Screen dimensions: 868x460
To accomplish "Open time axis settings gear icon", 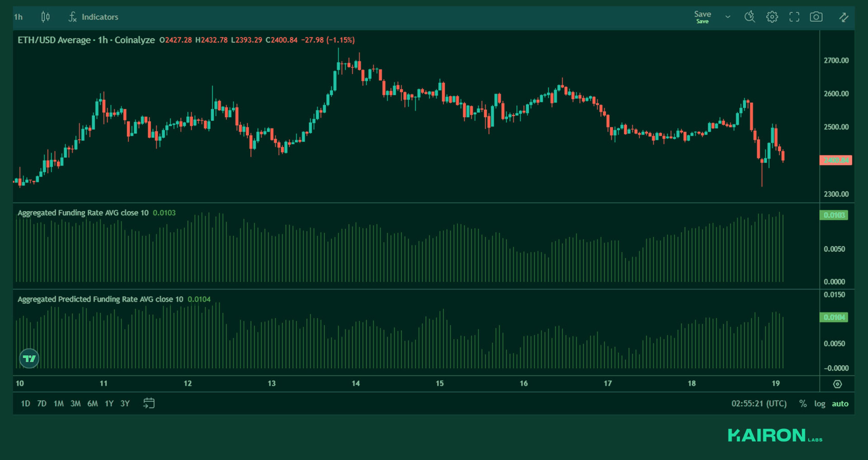I will pos(837,384).
